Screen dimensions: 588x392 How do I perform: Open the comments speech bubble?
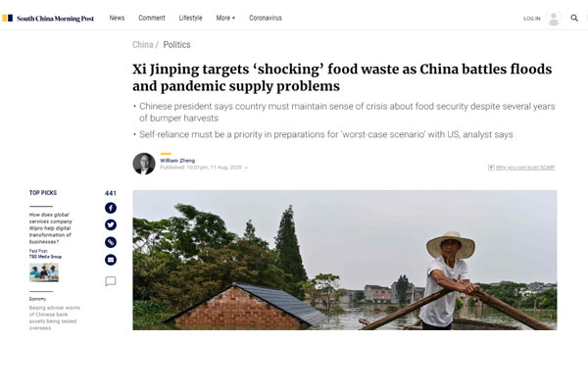[110, 281]
